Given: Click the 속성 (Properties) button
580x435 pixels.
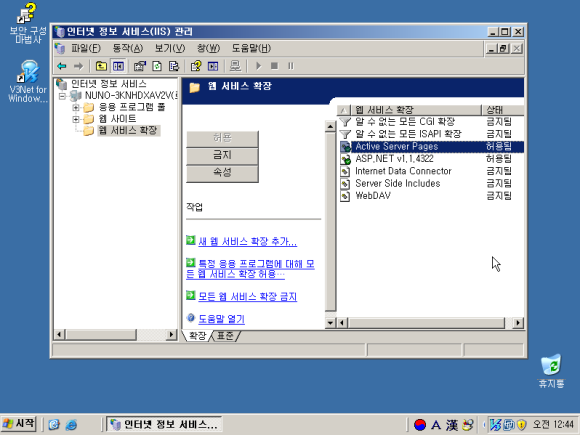Looking at the screenshot, I should [x=222, y=173].
